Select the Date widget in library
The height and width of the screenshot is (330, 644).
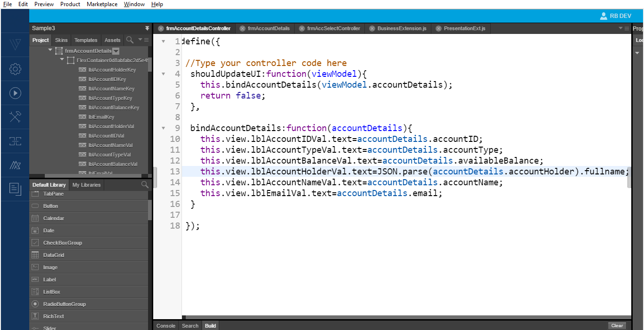click(89, 231)
